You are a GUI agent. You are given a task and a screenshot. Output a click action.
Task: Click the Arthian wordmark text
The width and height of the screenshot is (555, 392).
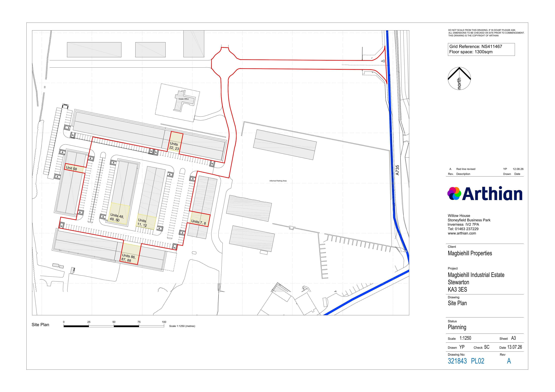click(492, 193)
